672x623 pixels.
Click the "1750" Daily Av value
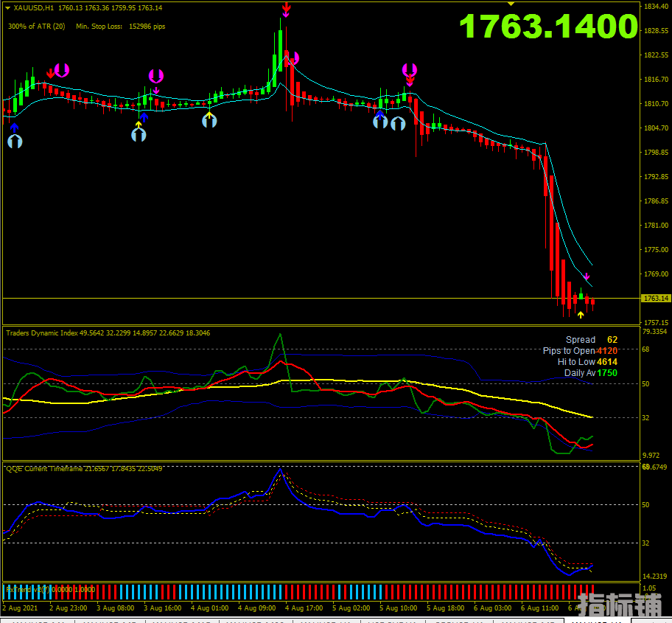[607, 373]
